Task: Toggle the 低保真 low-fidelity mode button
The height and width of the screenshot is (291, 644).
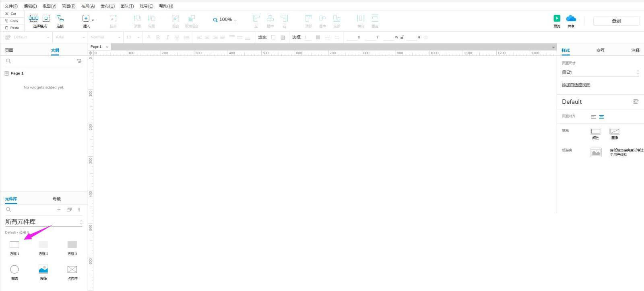Action: click(x=596, y=152)
